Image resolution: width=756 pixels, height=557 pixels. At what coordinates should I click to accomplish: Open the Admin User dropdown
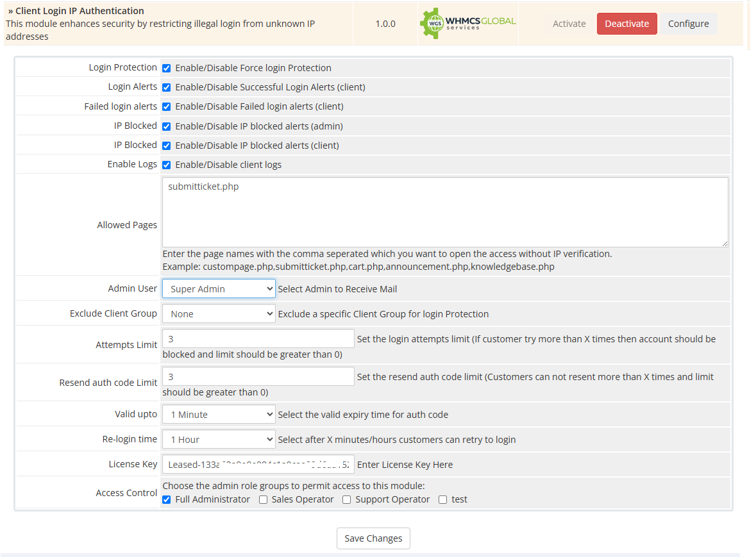point(219,289)
